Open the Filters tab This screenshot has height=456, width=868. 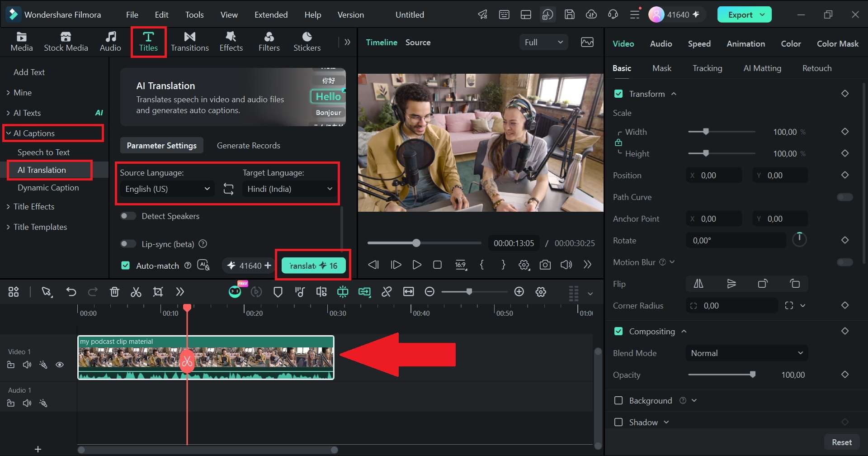tap(269, 42)
